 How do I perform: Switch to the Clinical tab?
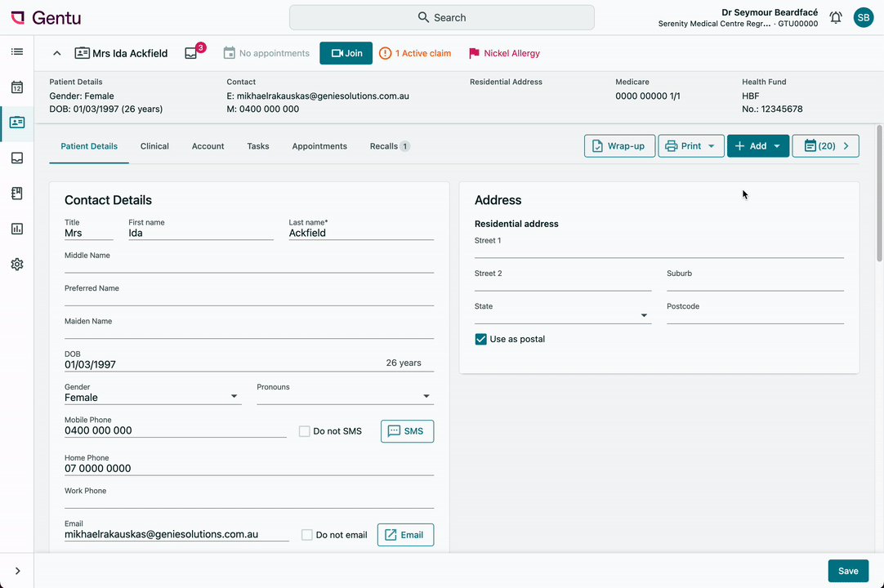click(154, 146)
